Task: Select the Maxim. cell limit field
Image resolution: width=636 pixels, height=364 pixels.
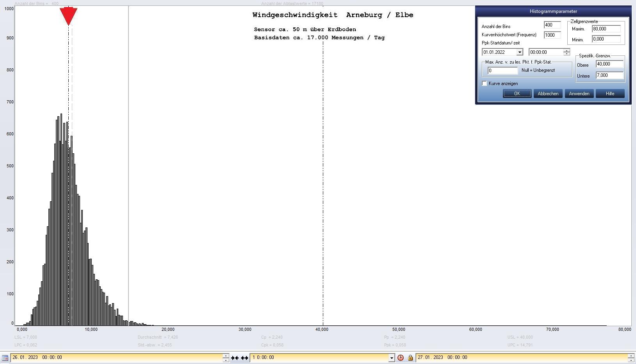Action: click(606, 29)
